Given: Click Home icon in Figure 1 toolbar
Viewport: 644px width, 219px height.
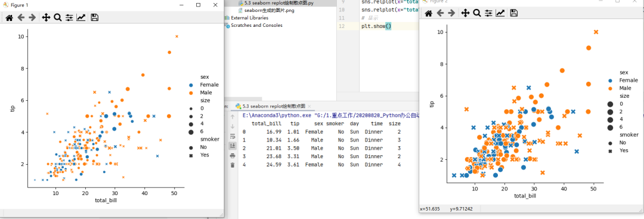Looking at the screenshot, I should pos(9,17).
